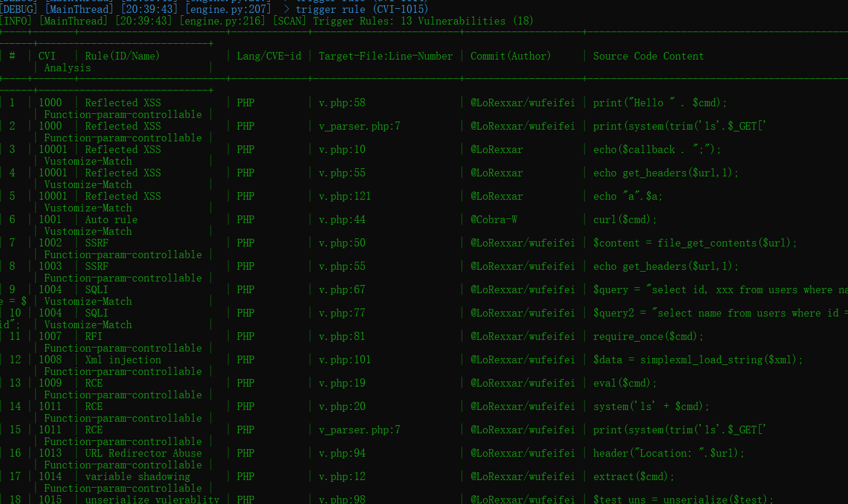Click CVI id '1003' in row 8
Image resolution: width=848 pixels, height=504 pixels.
50,266
